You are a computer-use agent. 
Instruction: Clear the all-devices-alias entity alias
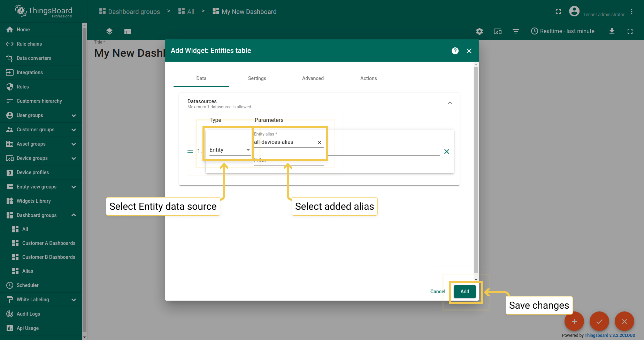320,142
